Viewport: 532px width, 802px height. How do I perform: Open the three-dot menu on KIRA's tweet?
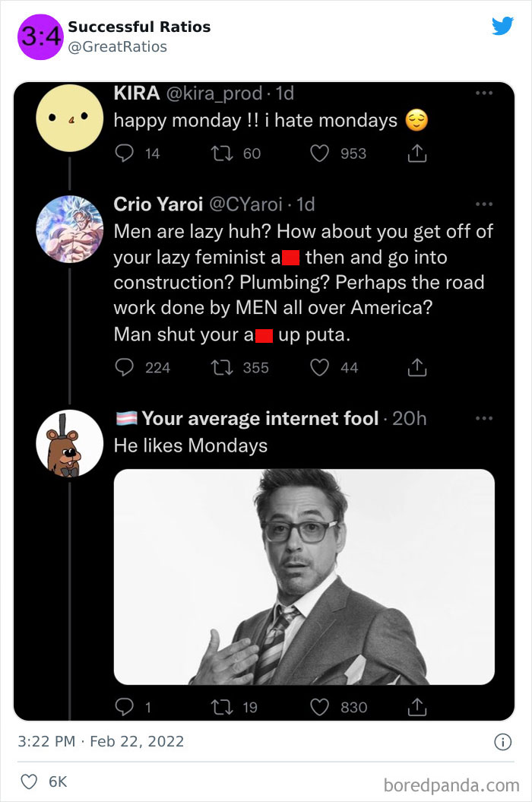[484, 91]
